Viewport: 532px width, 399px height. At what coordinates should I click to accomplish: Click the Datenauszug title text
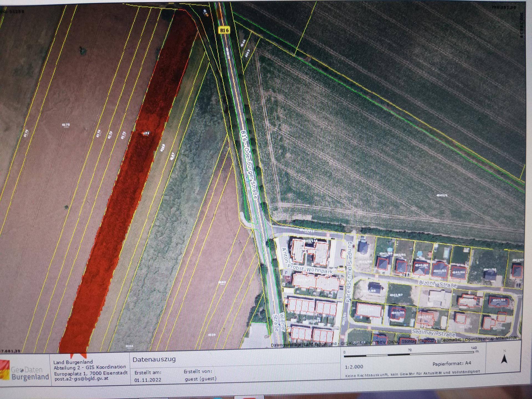click(154, 359)
